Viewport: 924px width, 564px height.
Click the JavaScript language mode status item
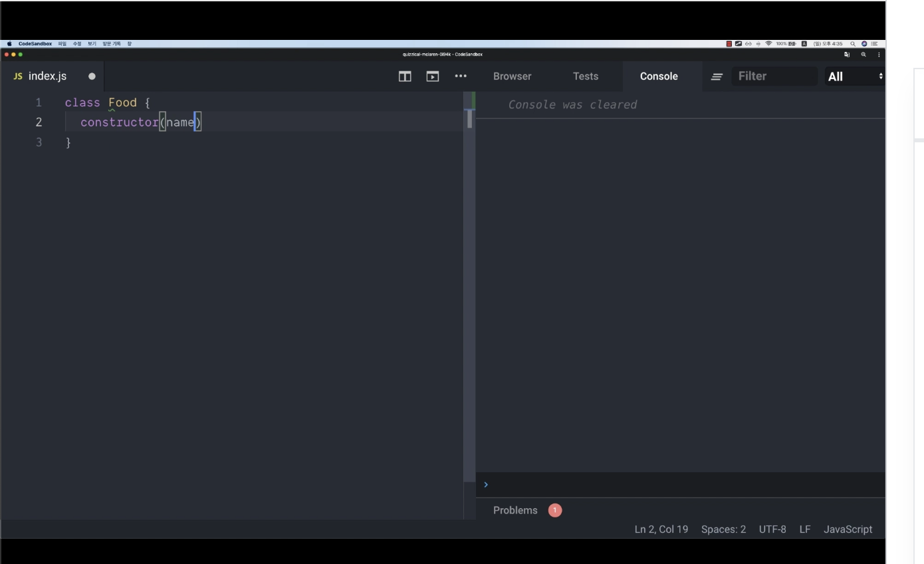pyautogui.click(x=848, y=530)
